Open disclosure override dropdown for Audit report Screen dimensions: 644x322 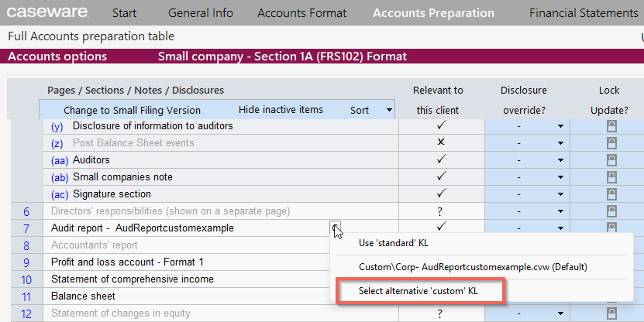[560, 228]
